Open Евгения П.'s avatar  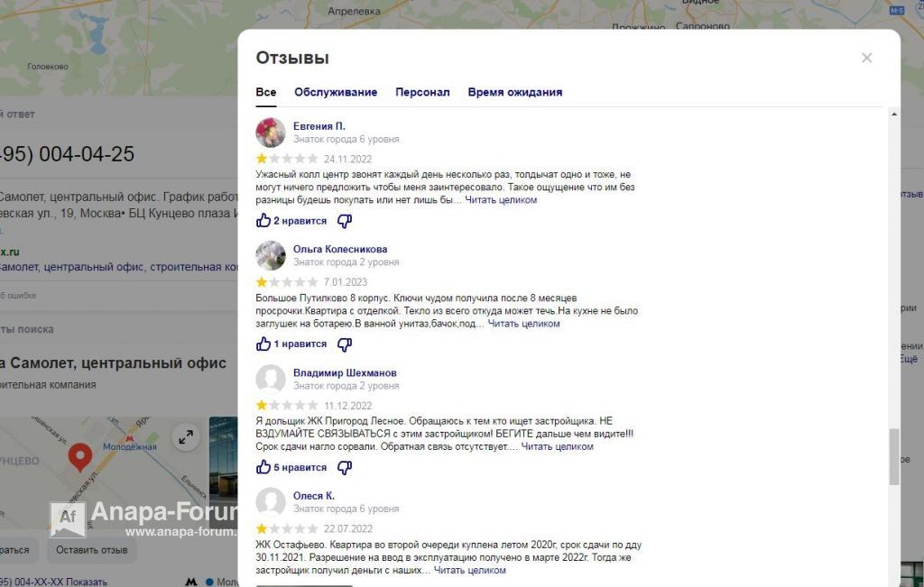[x=271, y=133]
